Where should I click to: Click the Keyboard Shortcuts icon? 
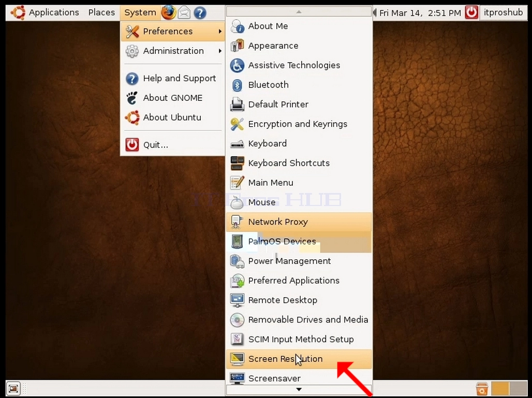tap(237, 163)
